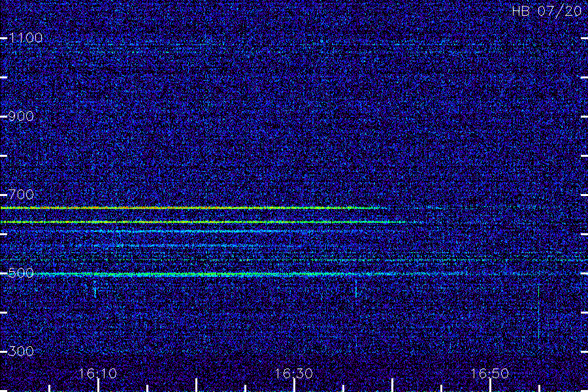Click the 300 frequency axis label
The width and height of the screenshot is (588, 392).
[x=21, y=351]
